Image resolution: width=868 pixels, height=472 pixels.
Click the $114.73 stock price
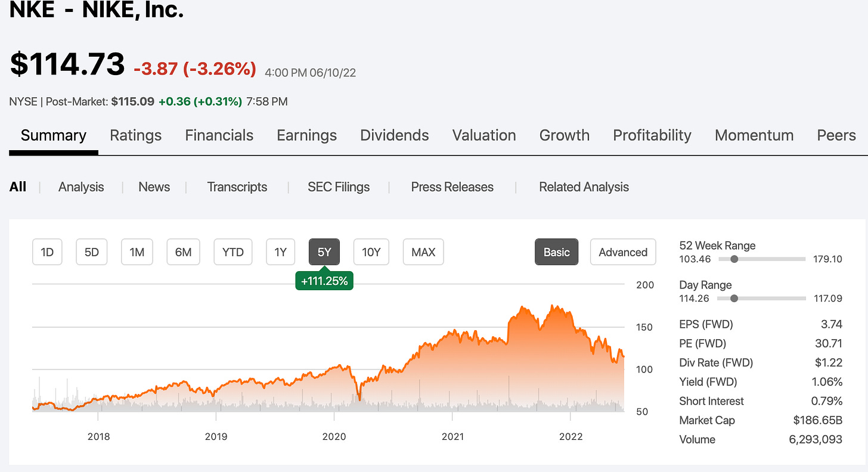(x=67, y=64)
